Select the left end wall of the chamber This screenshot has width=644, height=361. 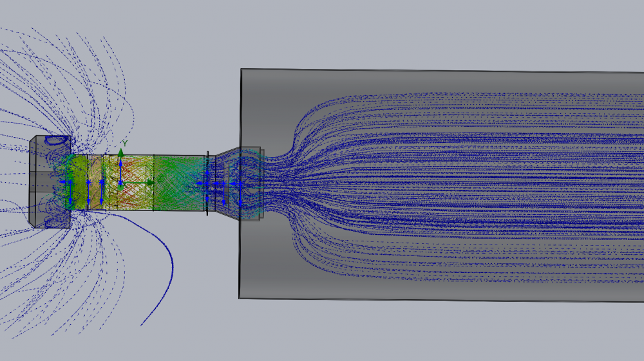pyautogui.click(x=240, y=257)
